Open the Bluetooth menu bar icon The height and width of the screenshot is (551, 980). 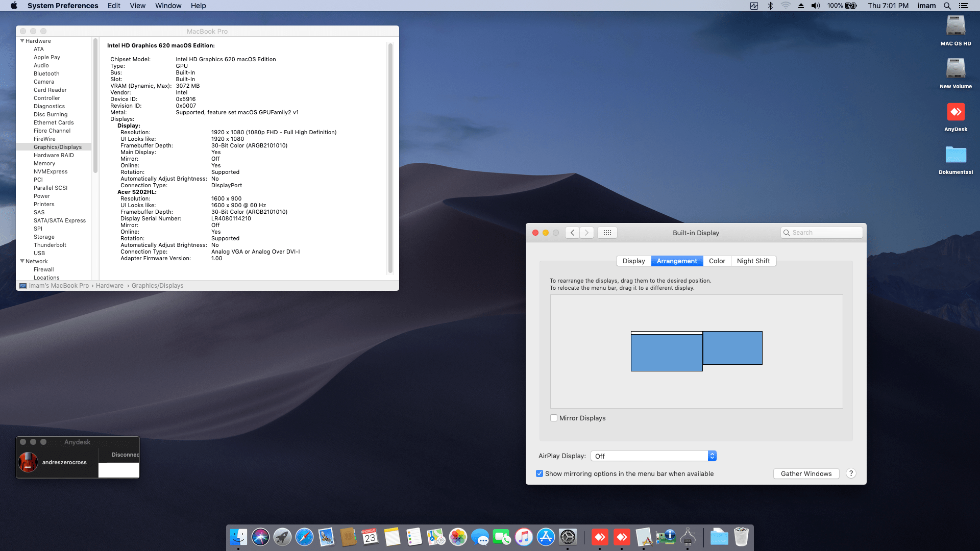770,6
